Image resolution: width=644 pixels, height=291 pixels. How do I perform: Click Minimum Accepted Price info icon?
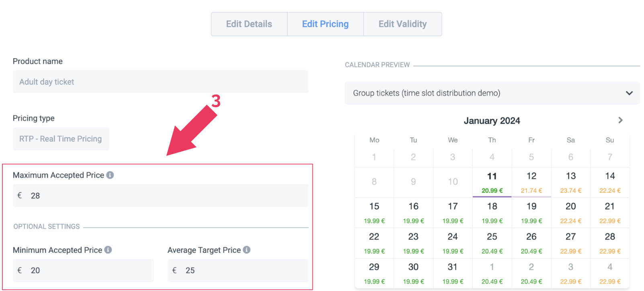(x=108, y=250)
